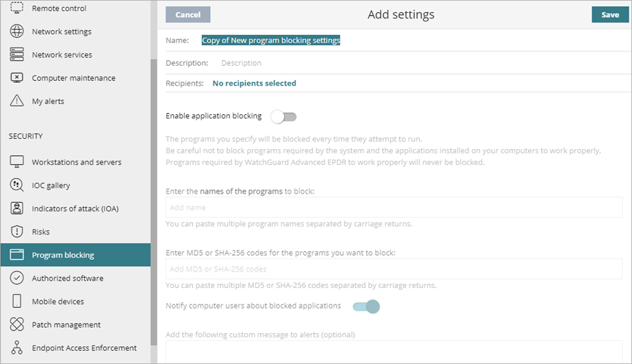The height and width of the screenshot is (364, 632).
Task: Select Program blocking menu item
Action: [x=75, y=255]
